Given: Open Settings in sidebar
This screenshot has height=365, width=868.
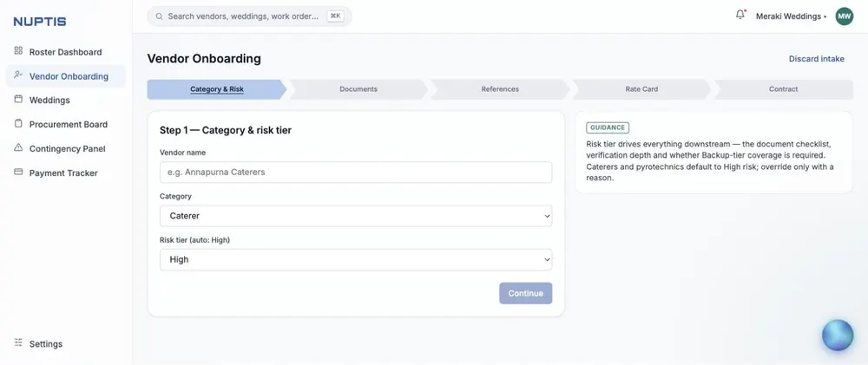Looking at the screenshot, I should click(65, 344).
